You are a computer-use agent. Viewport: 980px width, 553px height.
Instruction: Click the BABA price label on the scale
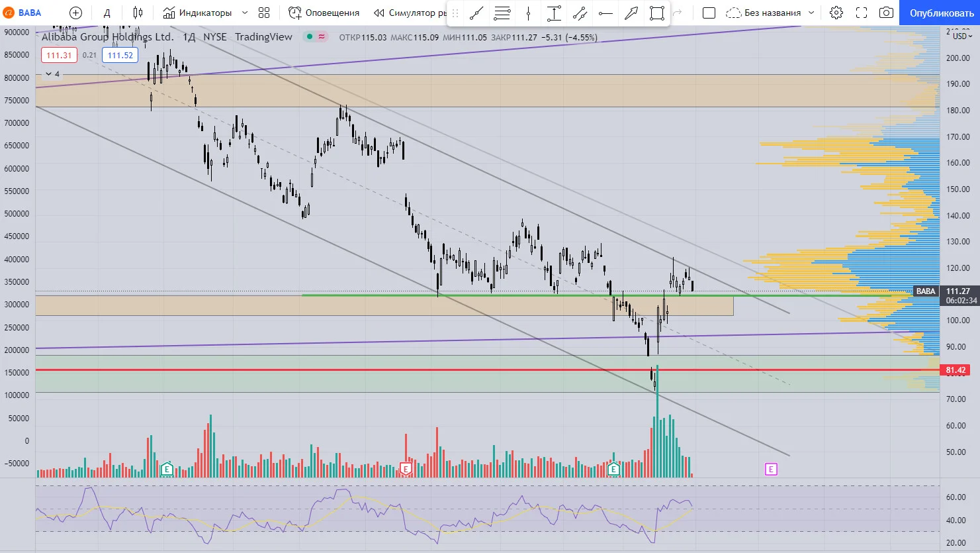click(x=926, y=291)
